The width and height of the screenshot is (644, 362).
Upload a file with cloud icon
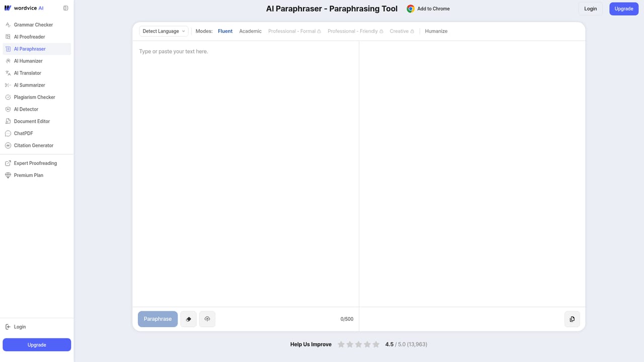click(x=207, y=319)
